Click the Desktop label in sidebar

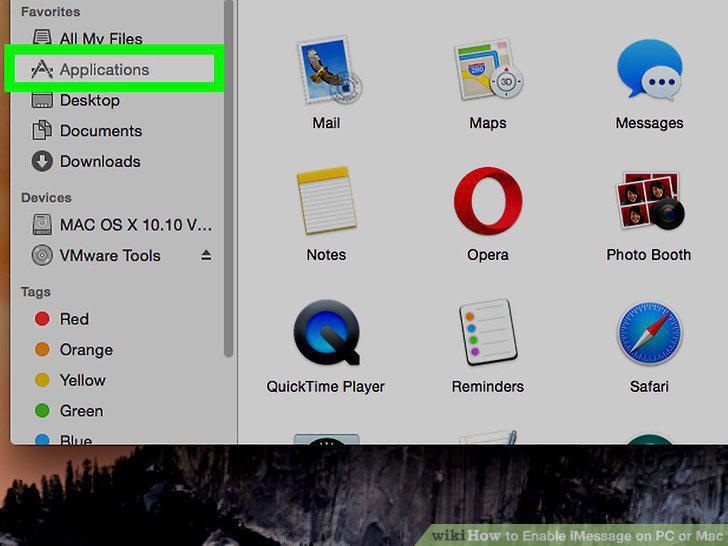pyautogui.click(x=90, y=100)
